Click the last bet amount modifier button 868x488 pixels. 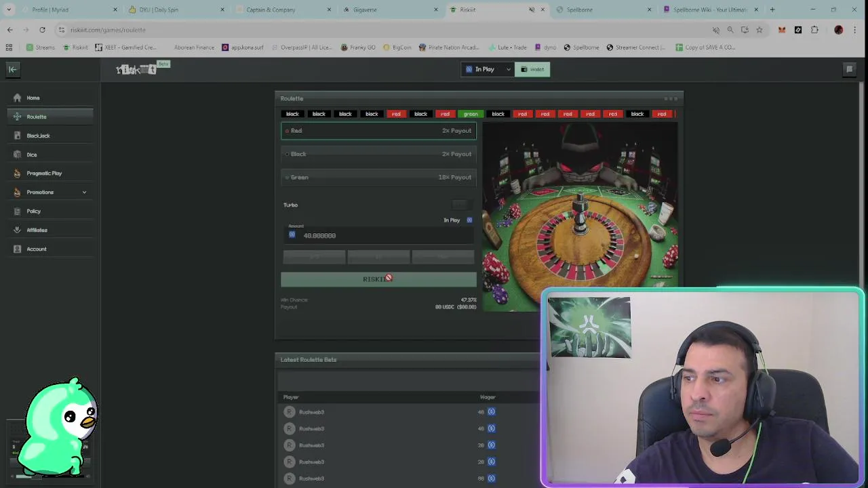[443, 257]
